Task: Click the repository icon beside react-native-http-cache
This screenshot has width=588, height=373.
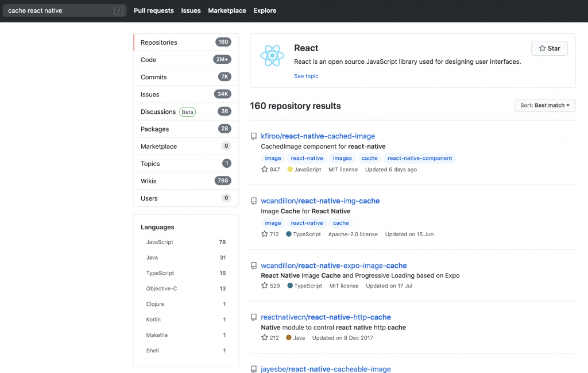Action: (253, 317)
